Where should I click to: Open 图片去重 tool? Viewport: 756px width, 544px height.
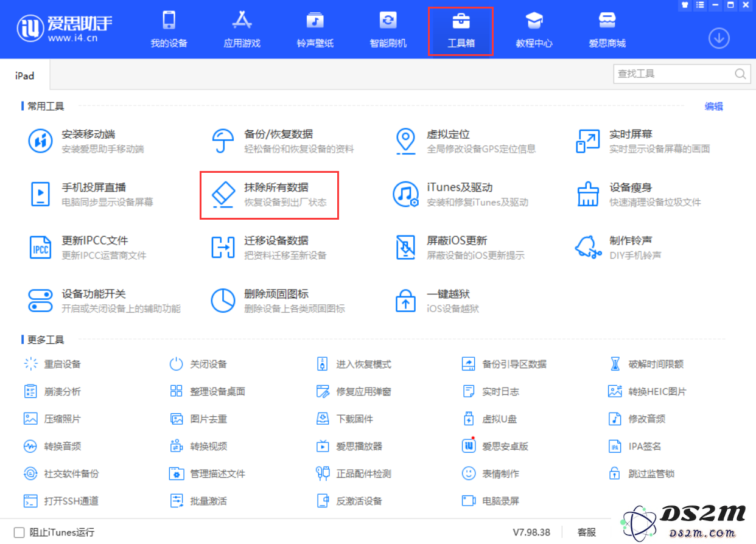[x=198, y=419]
